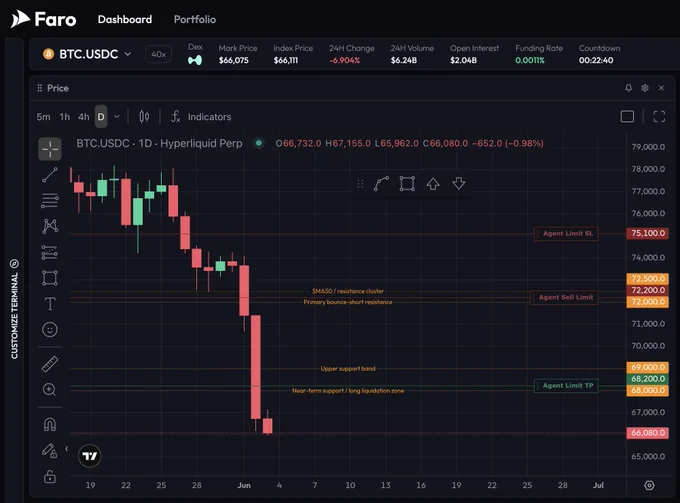Switch to 4h timeframe
The width and height of the screenshot is (680, 503).
click(x=84, y=117)
